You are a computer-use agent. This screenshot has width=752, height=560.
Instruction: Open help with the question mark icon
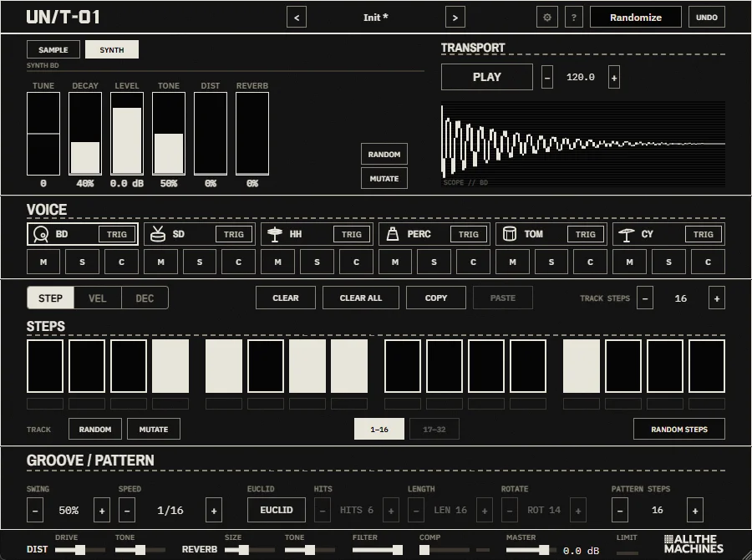point(574,18)
